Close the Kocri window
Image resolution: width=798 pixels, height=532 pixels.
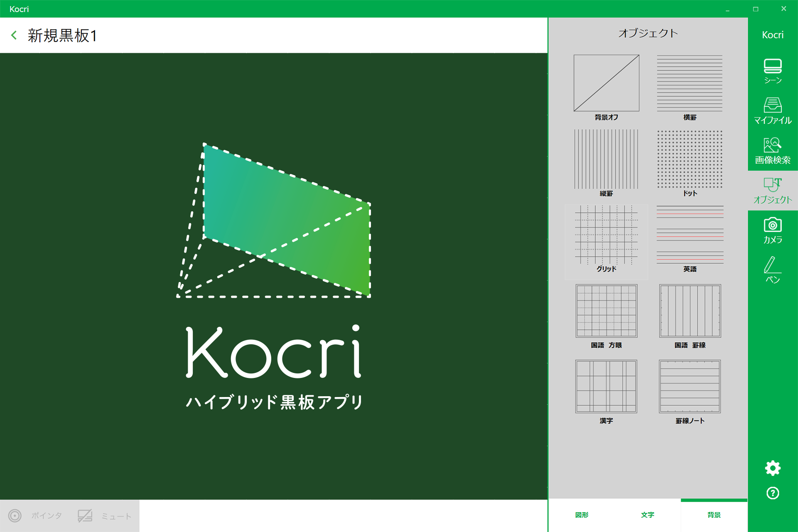pyautogui.click(x=783, y=9)
